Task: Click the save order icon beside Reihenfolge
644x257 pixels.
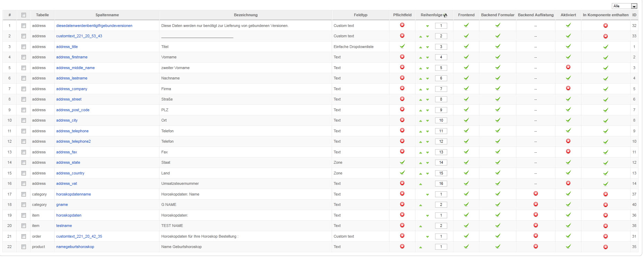Action: point(445,15)
